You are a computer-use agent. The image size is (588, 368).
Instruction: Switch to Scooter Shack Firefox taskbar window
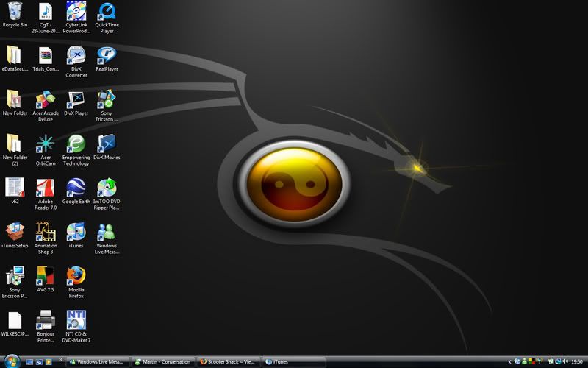coord(229,362)
